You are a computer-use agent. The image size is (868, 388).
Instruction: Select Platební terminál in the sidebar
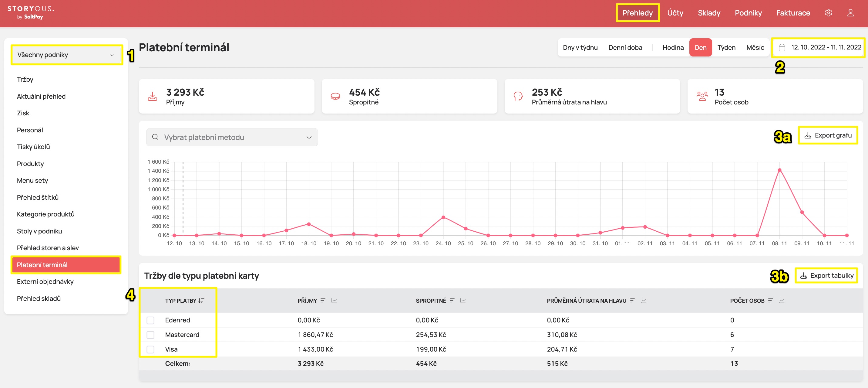66,265
